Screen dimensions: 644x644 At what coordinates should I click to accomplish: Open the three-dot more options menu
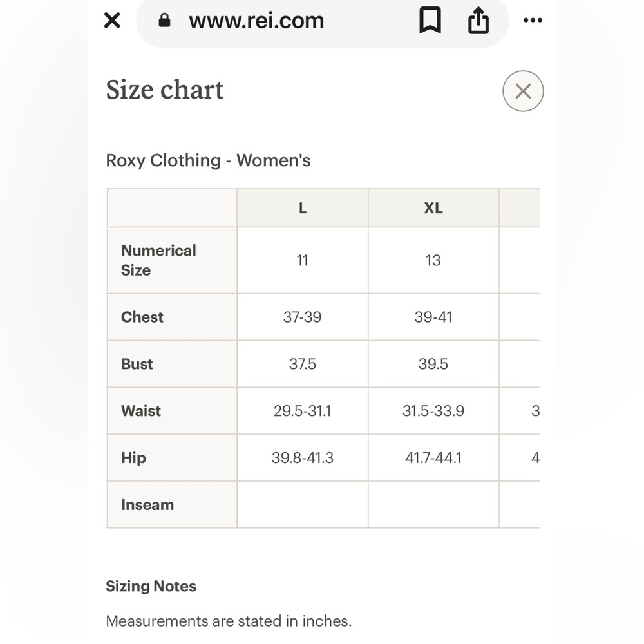tap(533, 20)
